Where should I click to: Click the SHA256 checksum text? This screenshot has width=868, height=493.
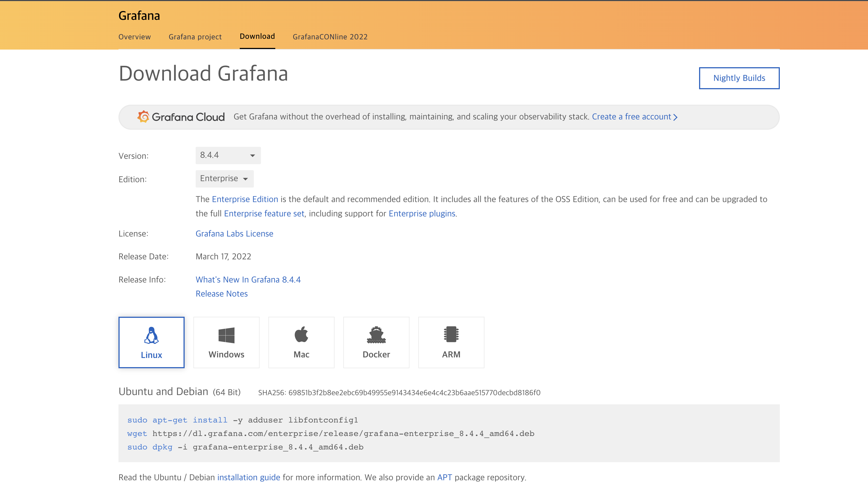coord(399,392)
